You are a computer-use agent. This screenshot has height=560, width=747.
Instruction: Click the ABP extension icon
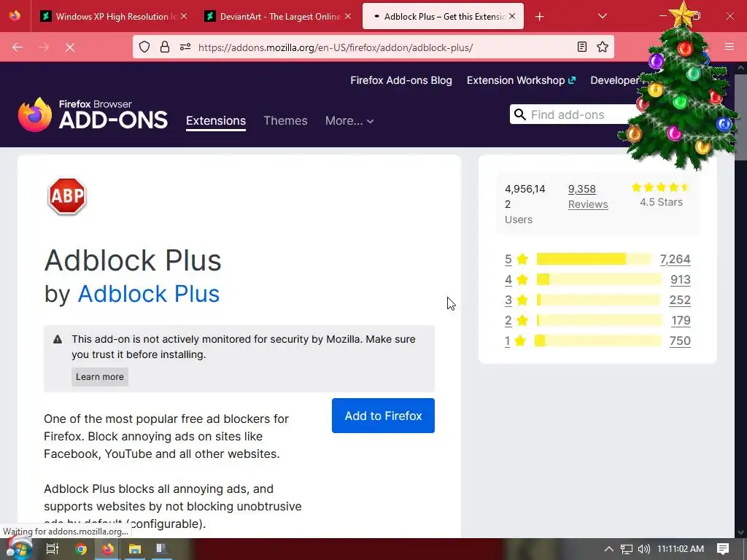(66, 195)
